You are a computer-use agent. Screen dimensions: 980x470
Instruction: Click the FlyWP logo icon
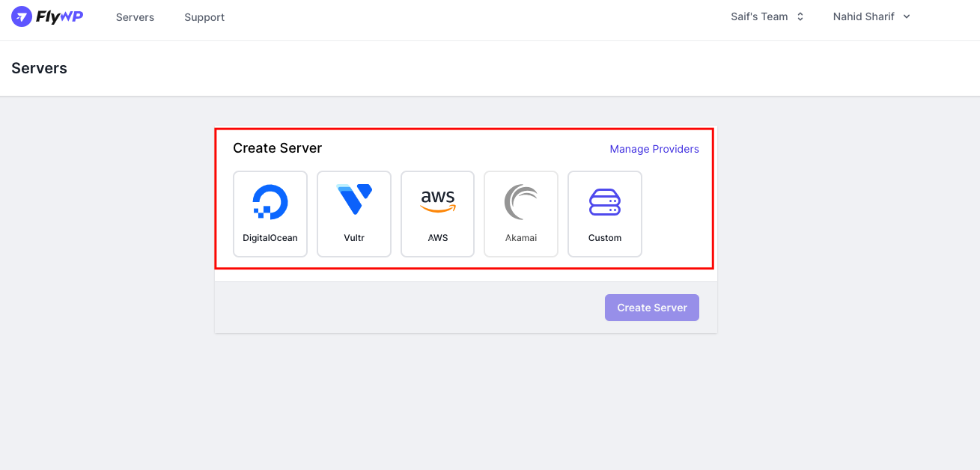click(x=22, y=16)
